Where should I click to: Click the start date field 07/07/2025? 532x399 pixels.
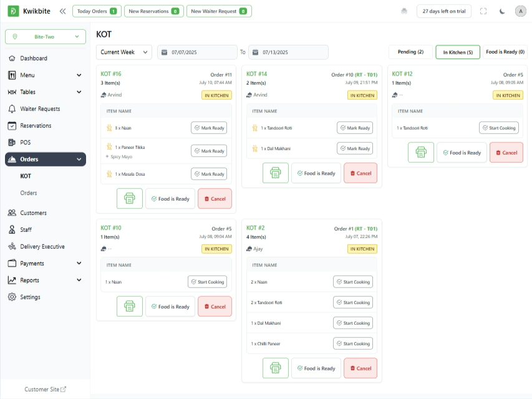pyautogui.click(x=197, y=52)
